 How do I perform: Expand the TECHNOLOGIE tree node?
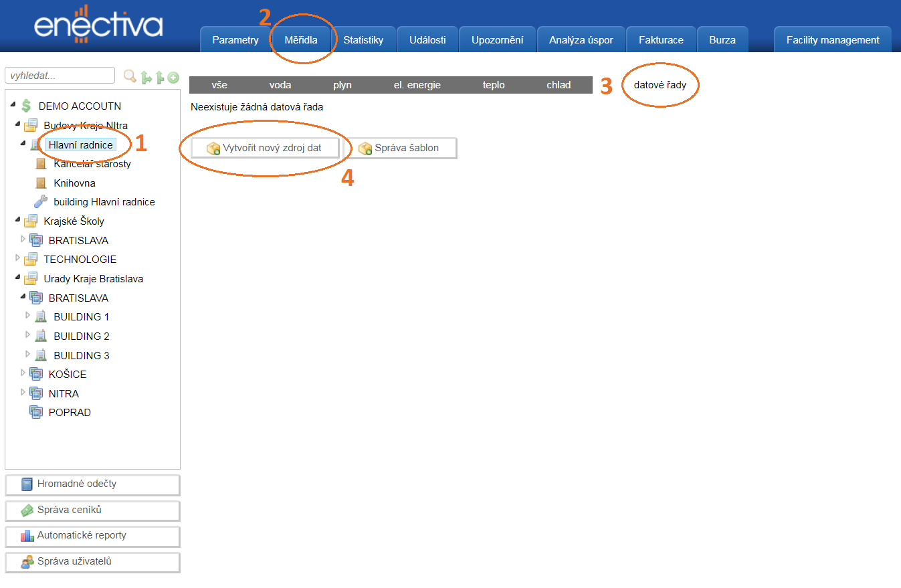coord(17,258)
